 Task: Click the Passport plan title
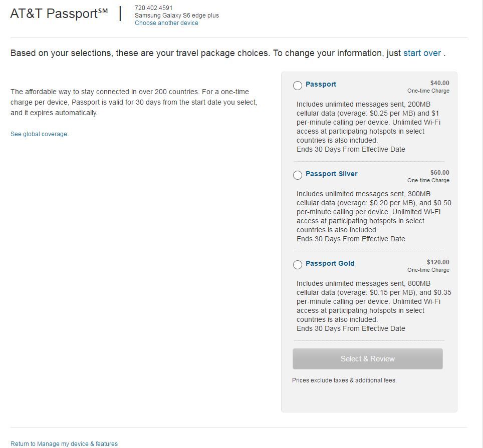coord(321,84)
